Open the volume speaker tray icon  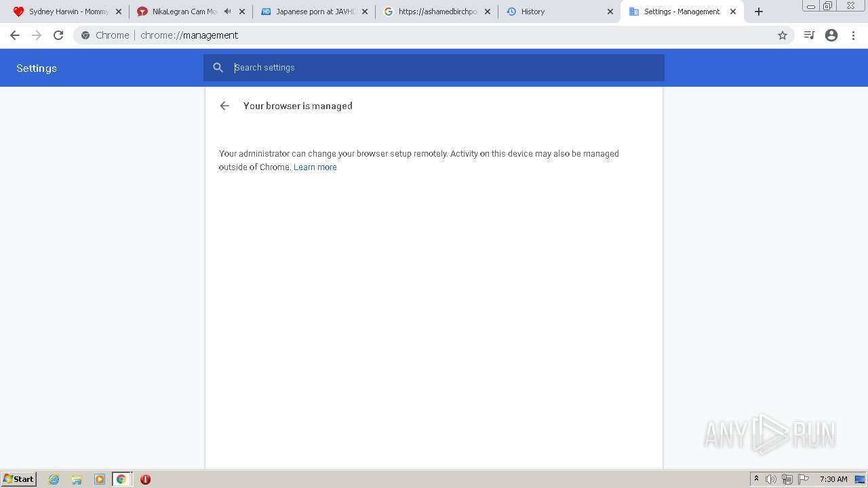(x=771, y=479)
